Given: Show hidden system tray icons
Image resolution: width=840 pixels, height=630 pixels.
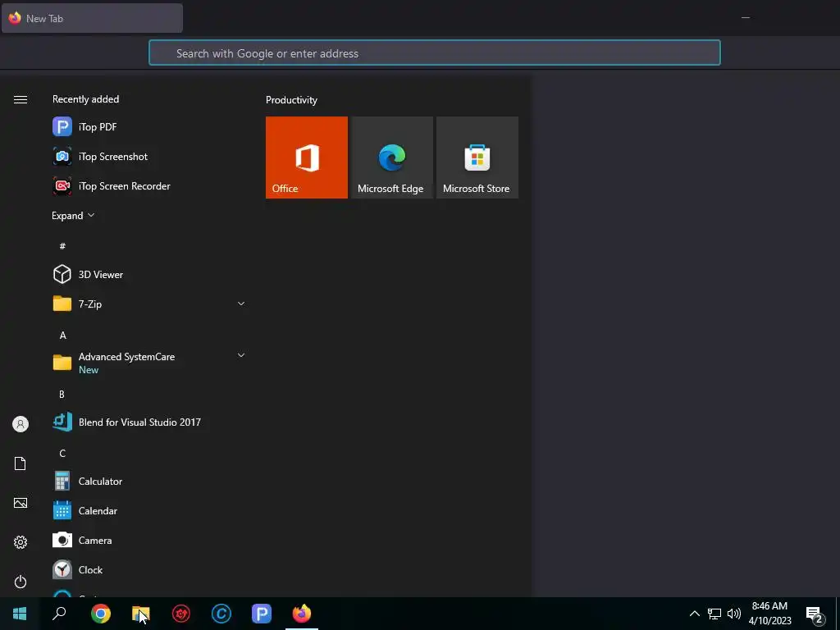Looking at the screenshot, I should [694, 614].
